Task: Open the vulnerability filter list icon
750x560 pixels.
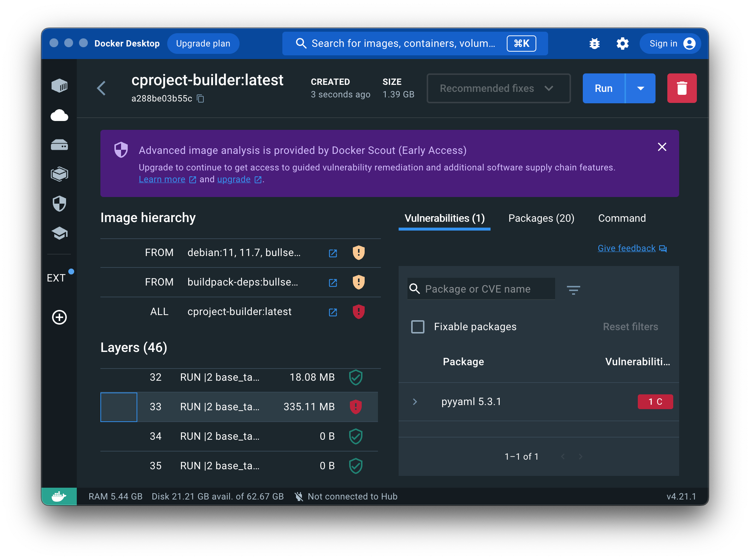Action: point(573,290)
